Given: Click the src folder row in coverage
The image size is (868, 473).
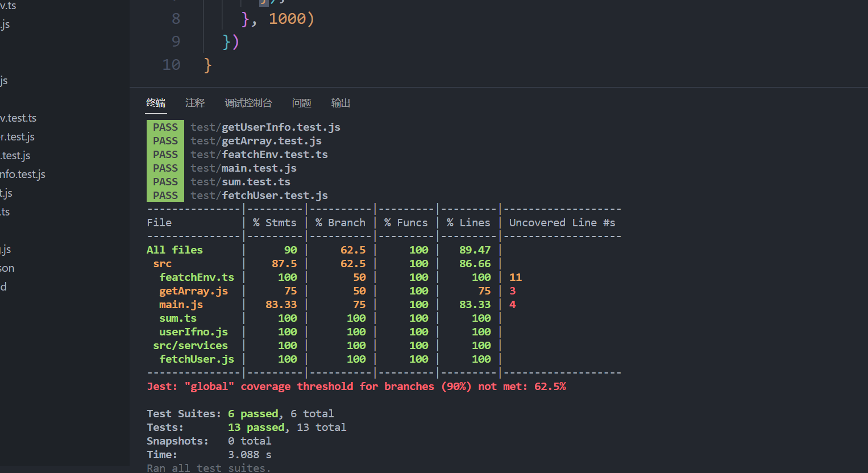Looking at the screenshot, I should click(x=162, y=264).
